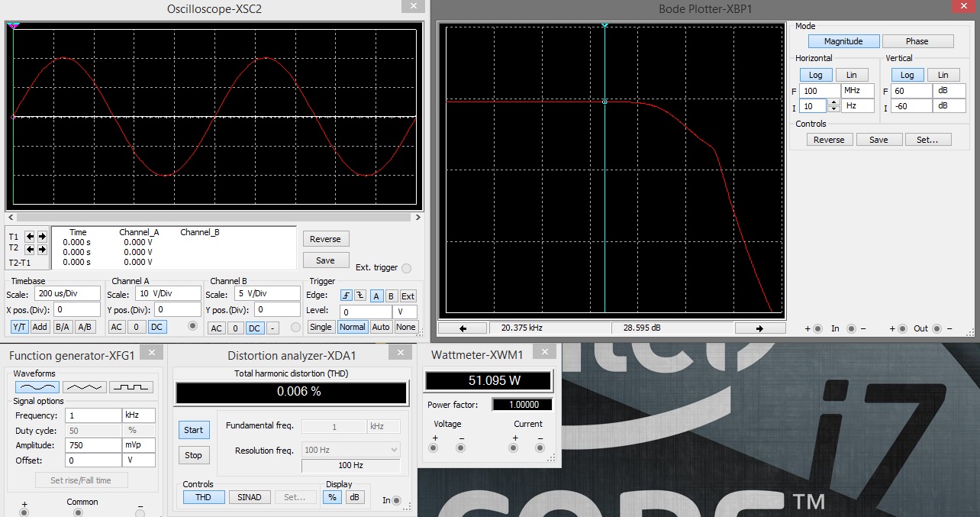
Task: Show distortion display in dB
Action: tap(355, 497)
